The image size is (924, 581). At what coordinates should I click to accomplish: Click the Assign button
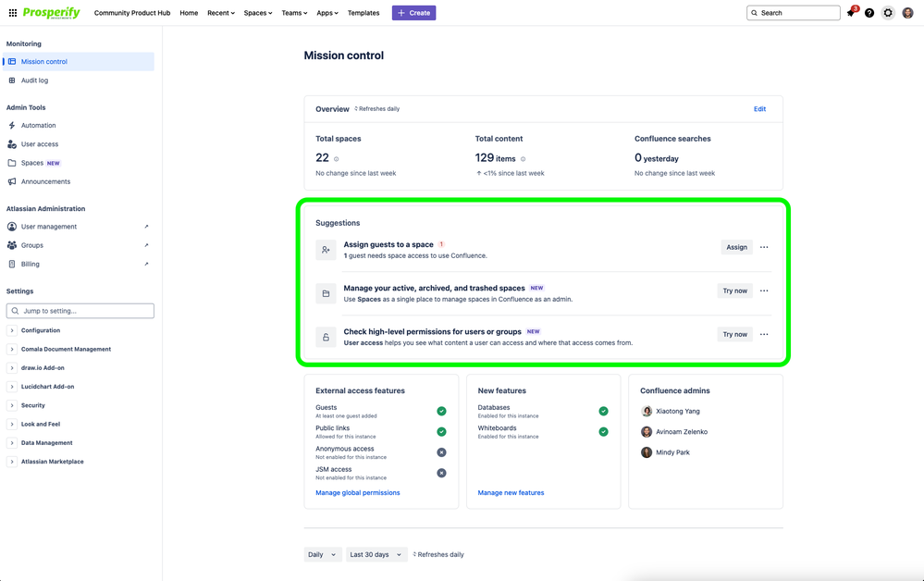[736, 248]
